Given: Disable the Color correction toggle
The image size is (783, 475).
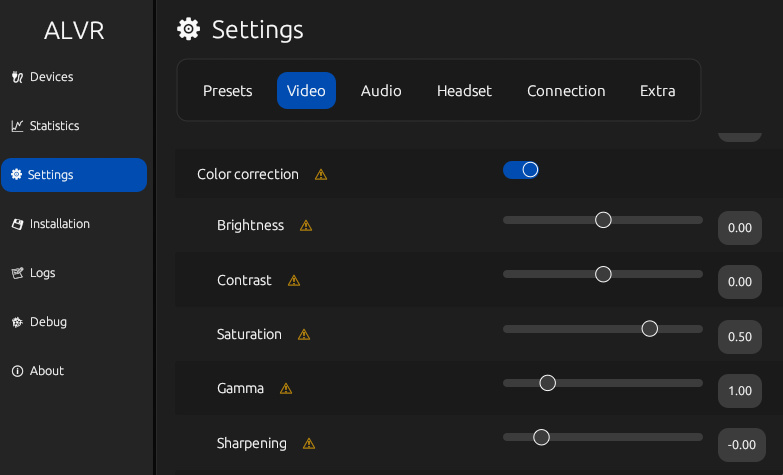Looking at the screenshot, I should 521,170.
